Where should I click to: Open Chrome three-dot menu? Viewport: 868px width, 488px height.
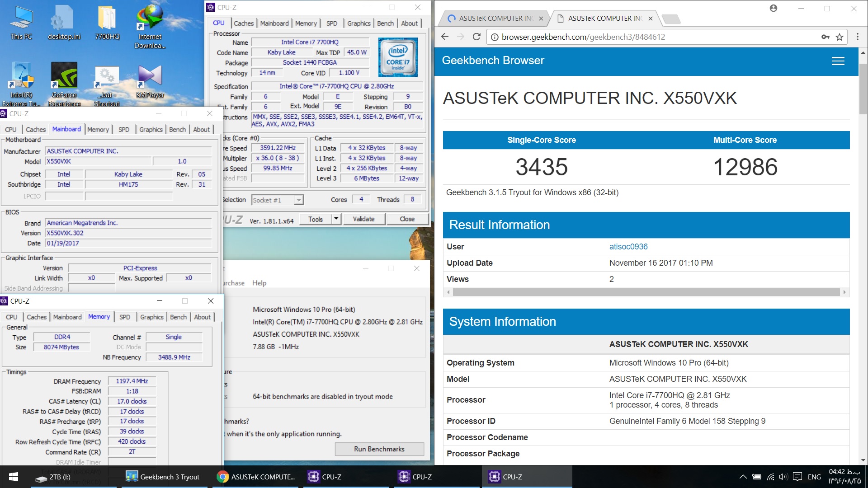click(857, 37)
